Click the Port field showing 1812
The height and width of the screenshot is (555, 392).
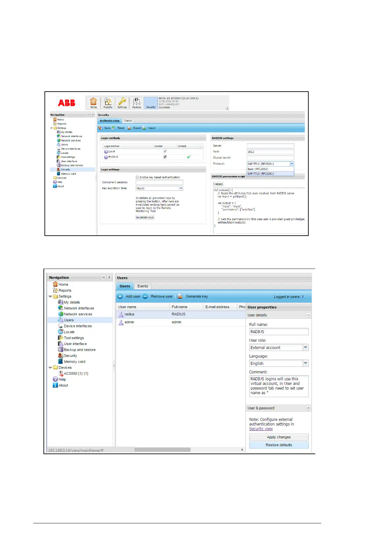click(270, 152)
